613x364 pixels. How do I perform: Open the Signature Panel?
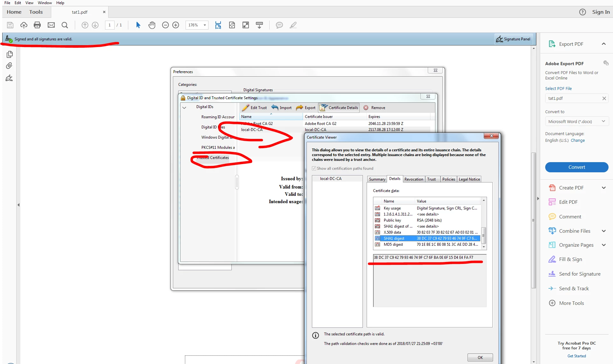pos(513,39)
